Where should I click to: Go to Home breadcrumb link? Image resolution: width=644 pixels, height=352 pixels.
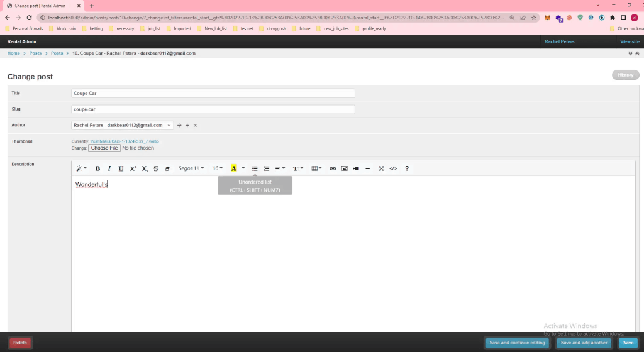click(x=14, y=53)
